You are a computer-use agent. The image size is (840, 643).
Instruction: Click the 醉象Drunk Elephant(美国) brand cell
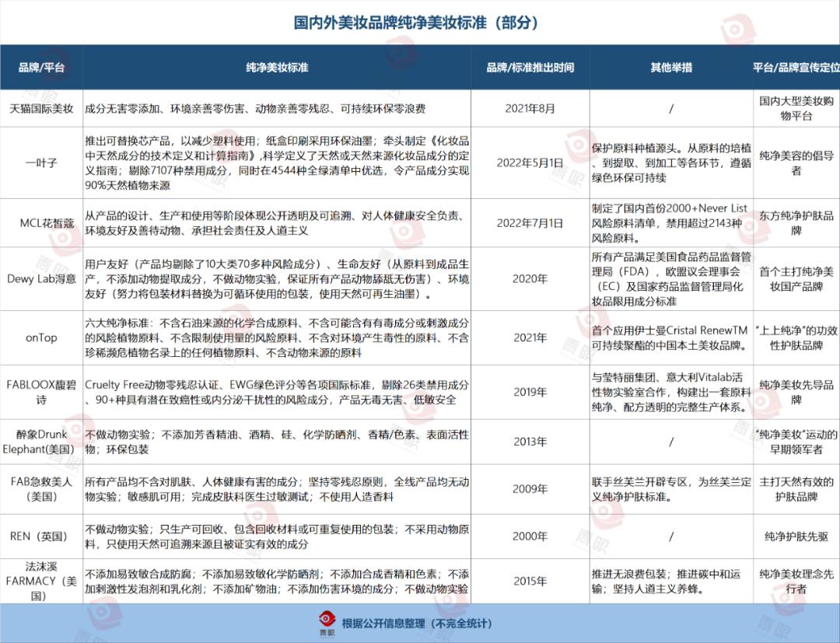41,442
